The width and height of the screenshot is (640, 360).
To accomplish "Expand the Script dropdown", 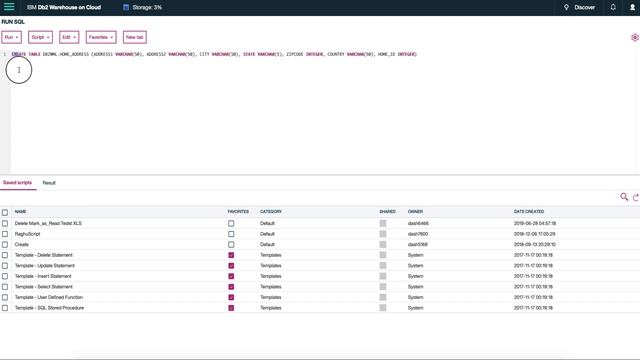I will 40,37.
